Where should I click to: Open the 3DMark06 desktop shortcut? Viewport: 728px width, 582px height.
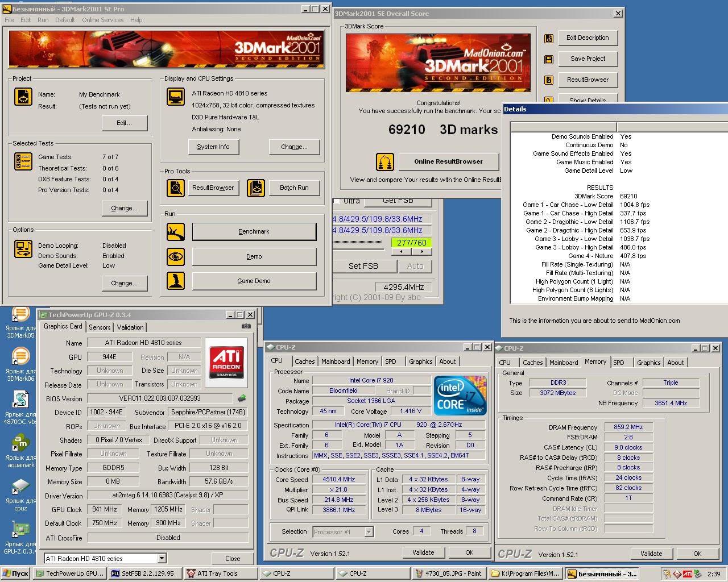[20, 365]
